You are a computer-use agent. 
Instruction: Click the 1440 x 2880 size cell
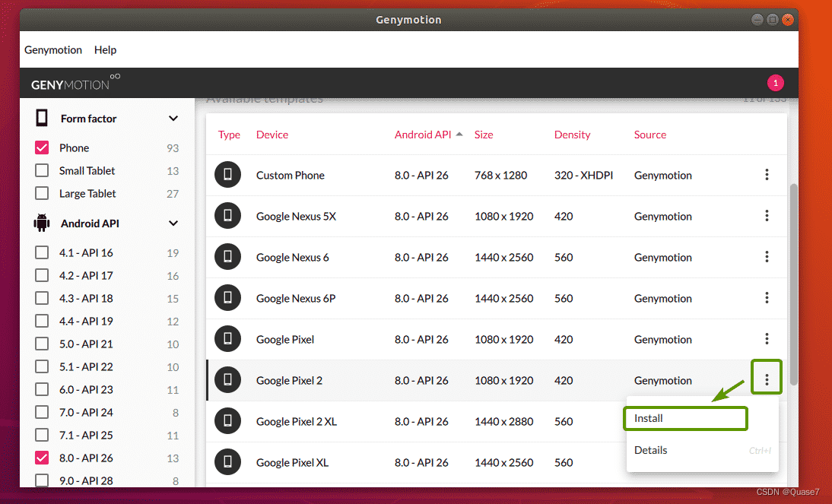click(504, 421)
